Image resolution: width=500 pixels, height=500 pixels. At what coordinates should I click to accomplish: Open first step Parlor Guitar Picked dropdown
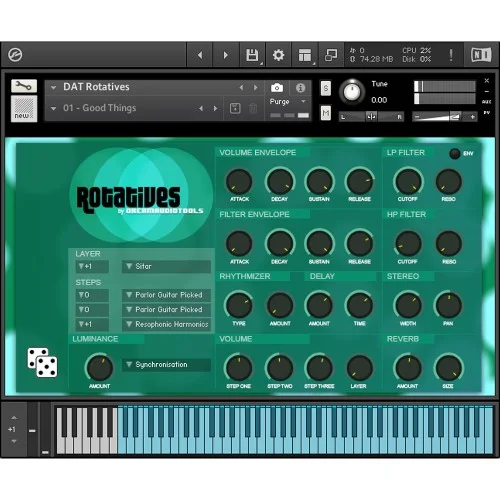(166, 295)
